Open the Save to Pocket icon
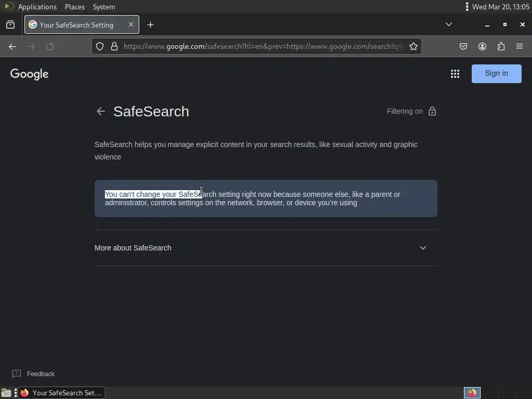 [x=463, y=46]
